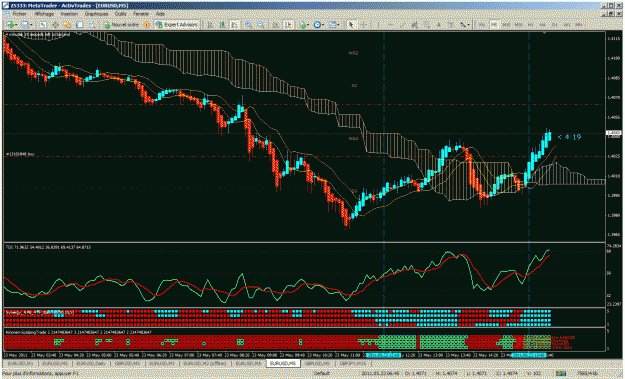The image size is (625, 379).
Task: Click the candle countdown 4:19 label
Action: click(x=570, y=137)
